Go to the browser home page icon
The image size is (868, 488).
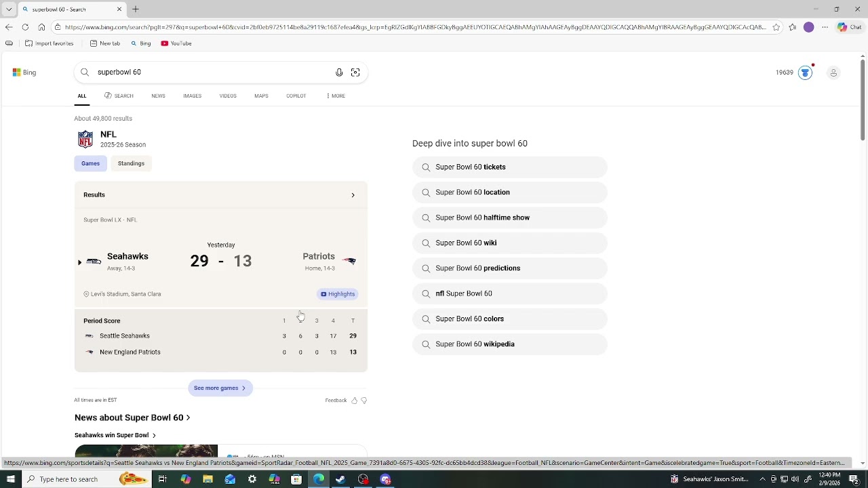point(41,27)
